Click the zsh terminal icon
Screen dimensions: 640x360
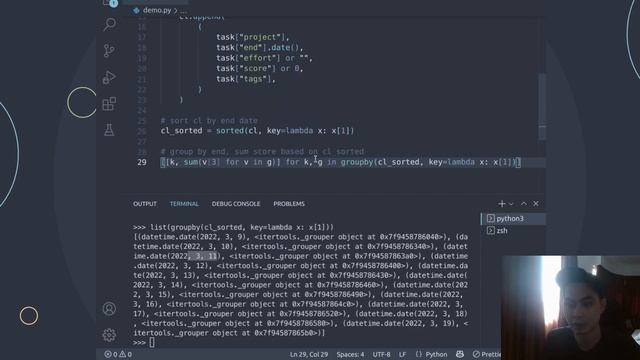point(491,231)
